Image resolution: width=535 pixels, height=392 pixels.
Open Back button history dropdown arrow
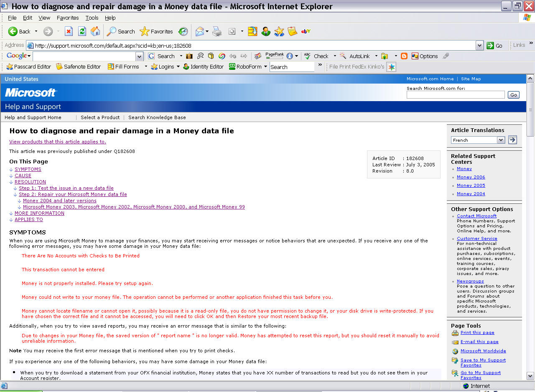click(x=36, y=31)
